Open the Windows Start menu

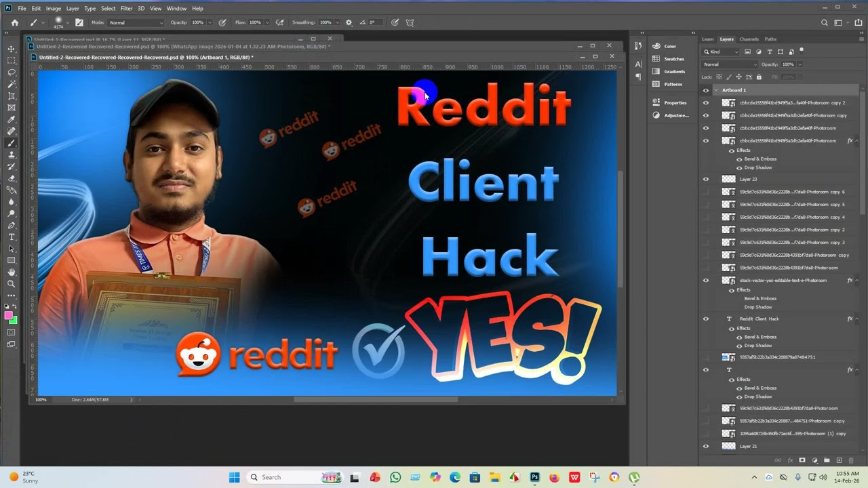[x=234, y=477]
